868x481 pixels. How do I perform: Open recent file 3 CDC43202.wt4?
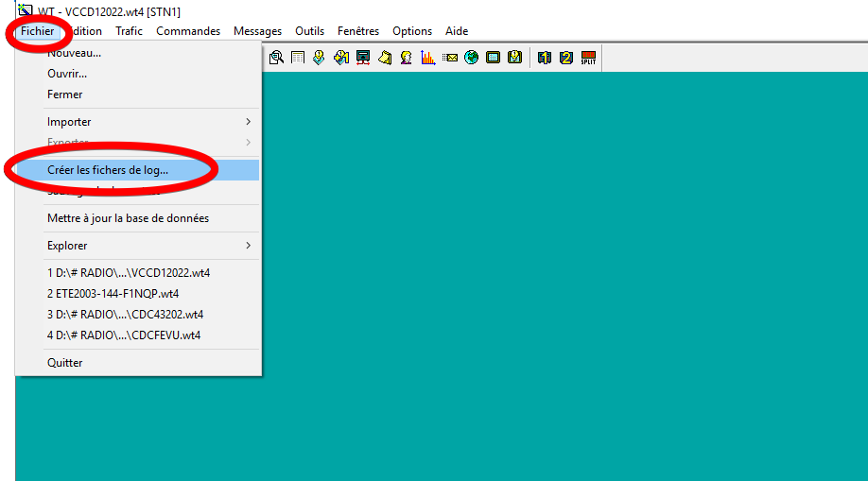coord(138,315)
